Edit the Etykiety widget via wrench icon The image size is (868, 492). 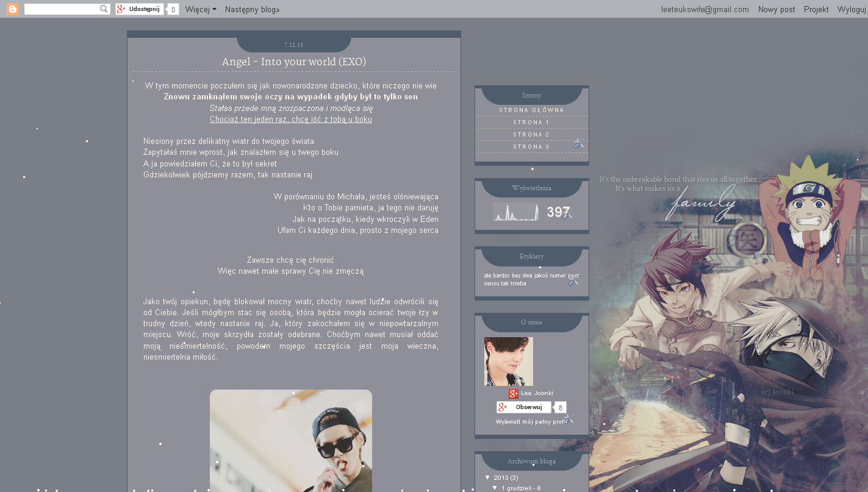(x=573, y=280)
